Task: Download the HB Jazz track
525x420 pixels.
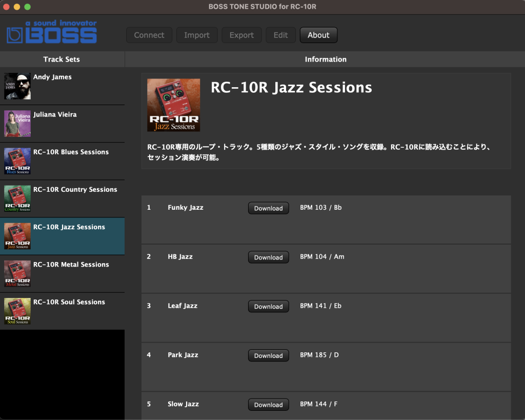Action: click(268, 257)
